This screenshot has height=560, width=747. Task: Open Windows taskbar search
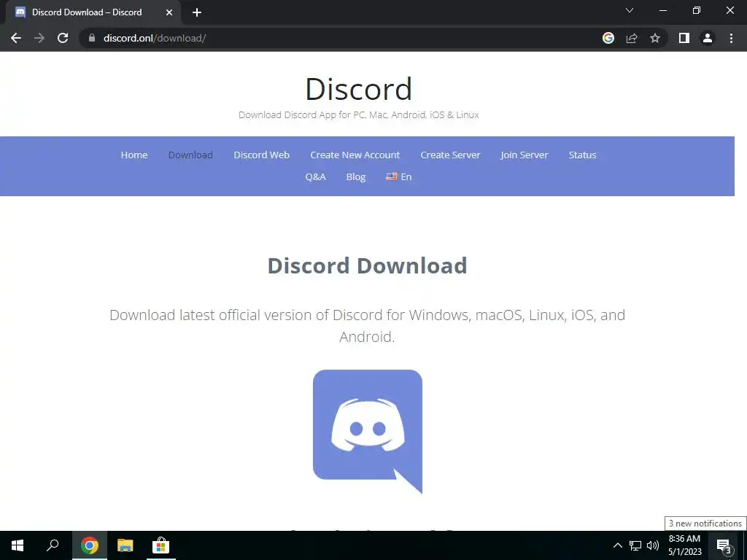(53, 545)
